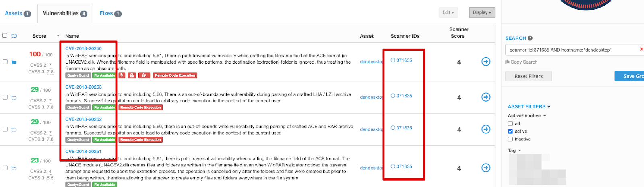
Task: Check the 'inactive' filter checkbox
Action: coord(510,139)
